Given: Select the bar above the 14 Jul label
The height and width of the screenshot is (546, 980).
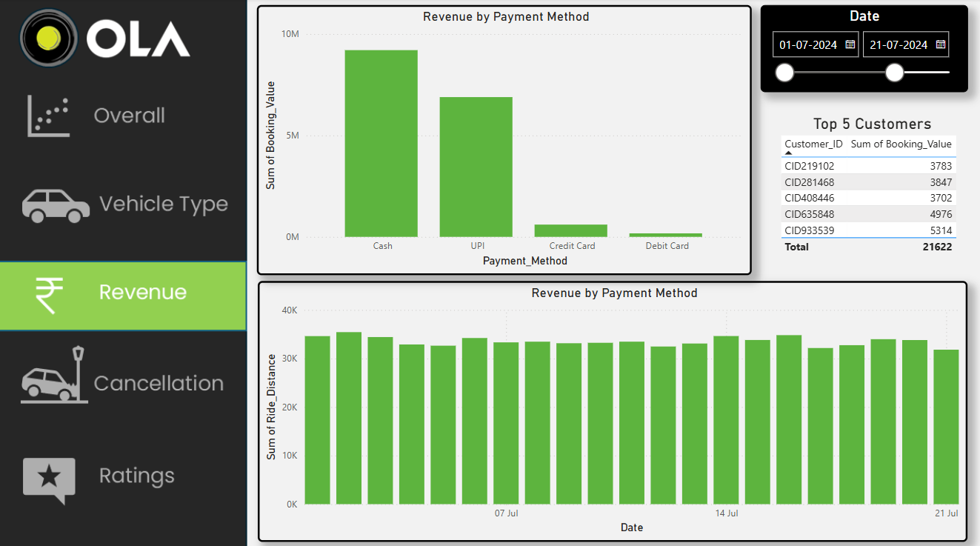Looking at the screenshot, I should pos(726,420).
